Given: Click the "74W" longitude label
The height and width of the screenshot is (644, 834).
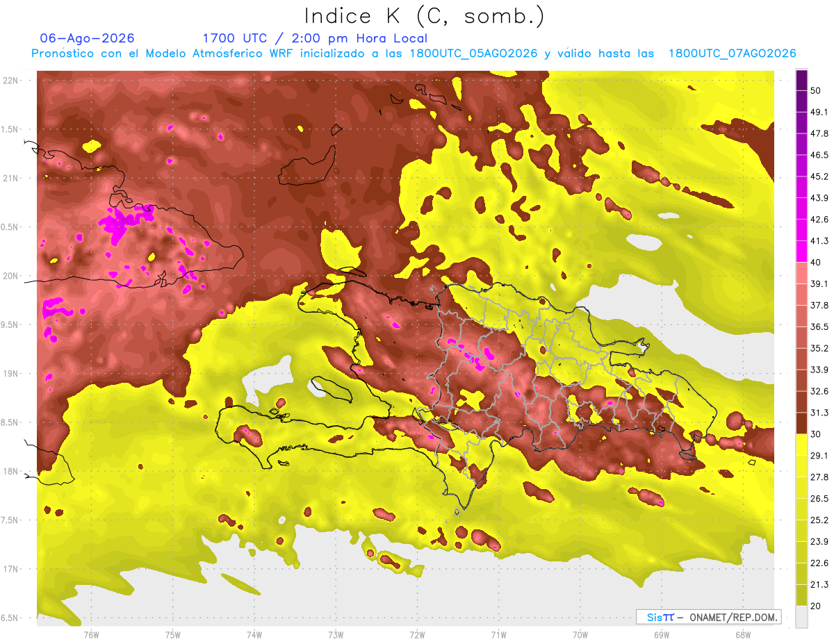Looking at the screenshot, I should (x=254, y=634).
